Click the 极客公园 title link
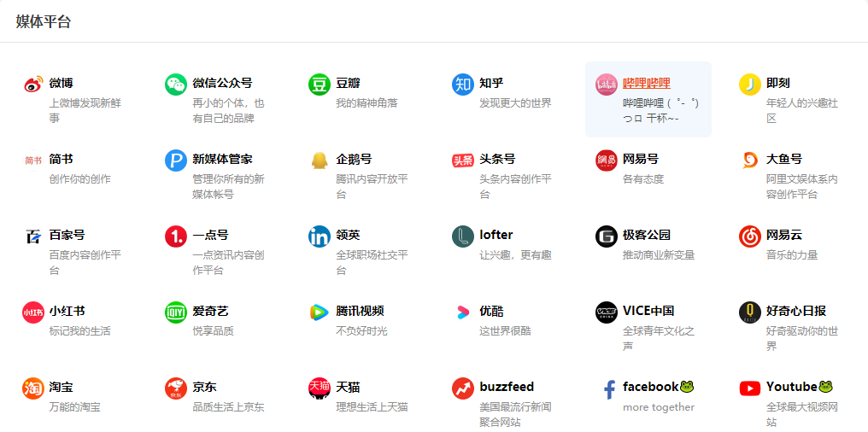 coord(647,235)
